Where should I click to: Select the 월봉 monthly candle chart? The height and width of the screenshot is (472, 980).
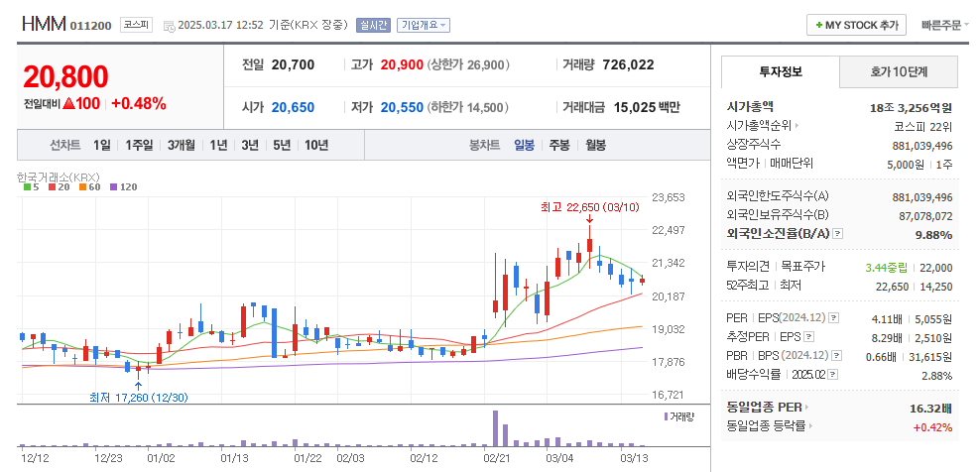[x=595, y=146]
